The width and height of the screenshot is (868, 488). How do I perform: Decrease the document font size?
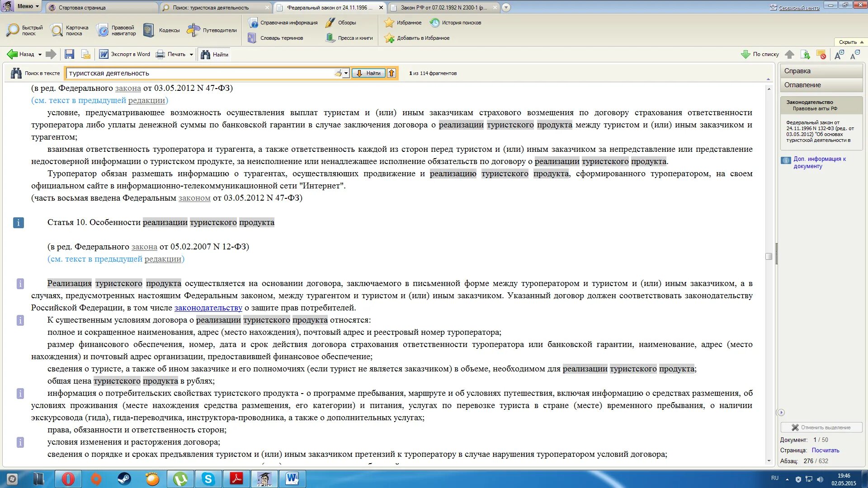(854, 55)
